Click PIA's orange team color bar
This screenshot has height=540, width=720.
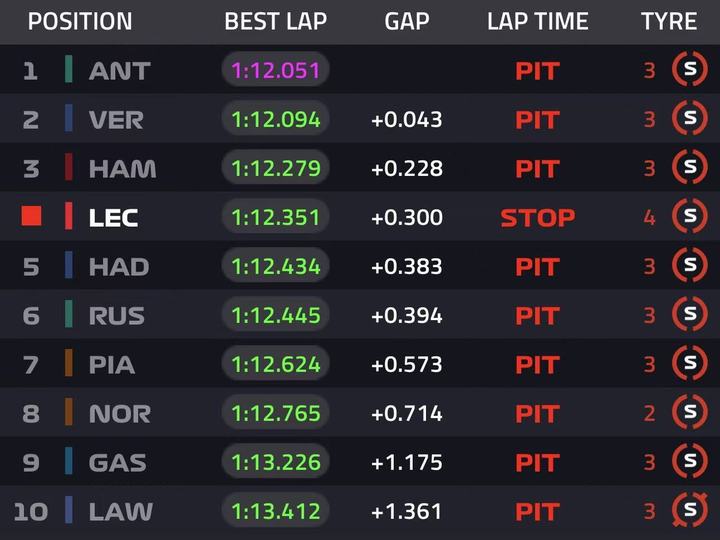68,363
